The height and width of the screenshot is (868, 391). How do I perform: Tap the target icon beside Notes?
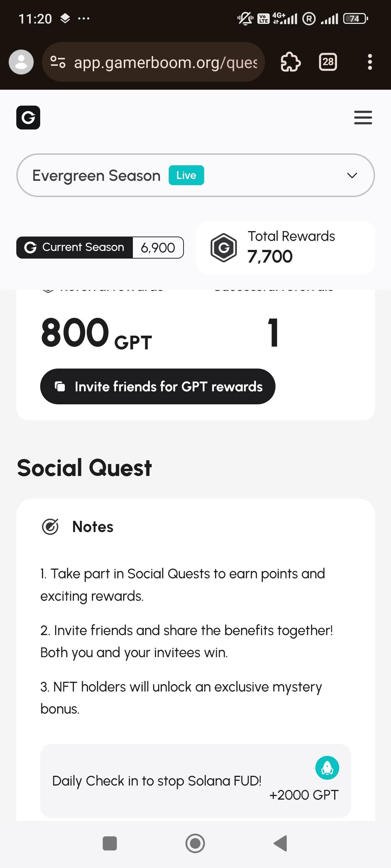[50, 527]
